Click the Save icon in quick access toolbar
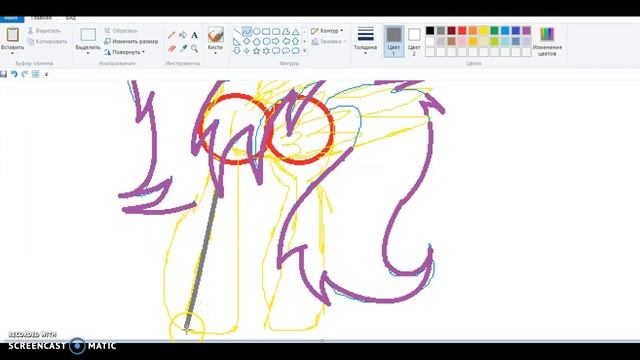Image resolution: width=640 pixels, height=360 pixels. [x=3, y=74]
